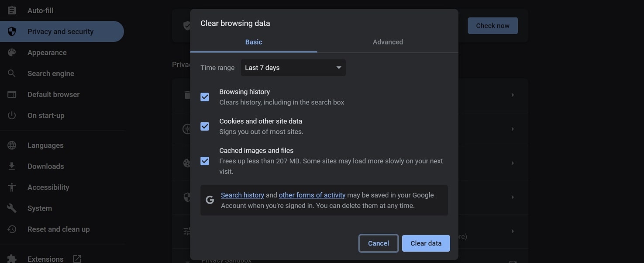
Task: Open the Search history link
Action: (x=242, y=195)
